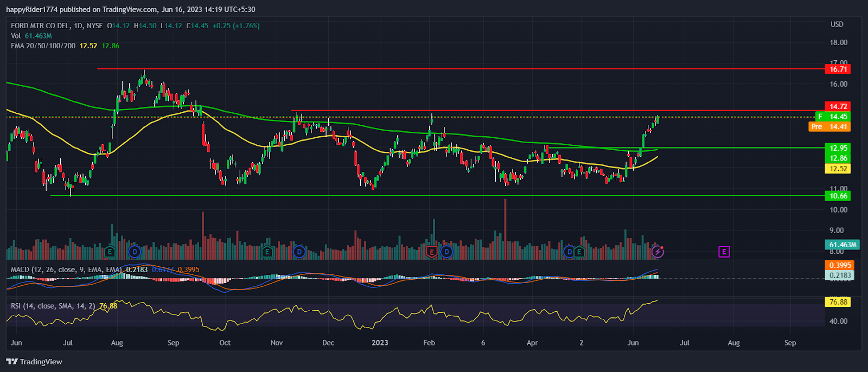Click the blue D dividend marker in Aug

coord(135,252)
